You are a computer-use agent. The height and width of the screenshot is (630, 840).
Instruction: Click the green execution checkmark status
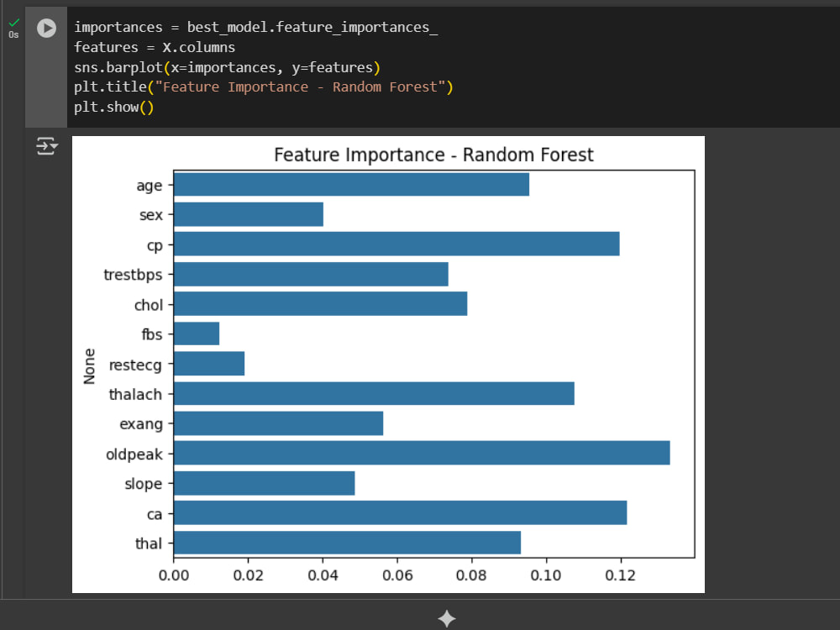14,23
